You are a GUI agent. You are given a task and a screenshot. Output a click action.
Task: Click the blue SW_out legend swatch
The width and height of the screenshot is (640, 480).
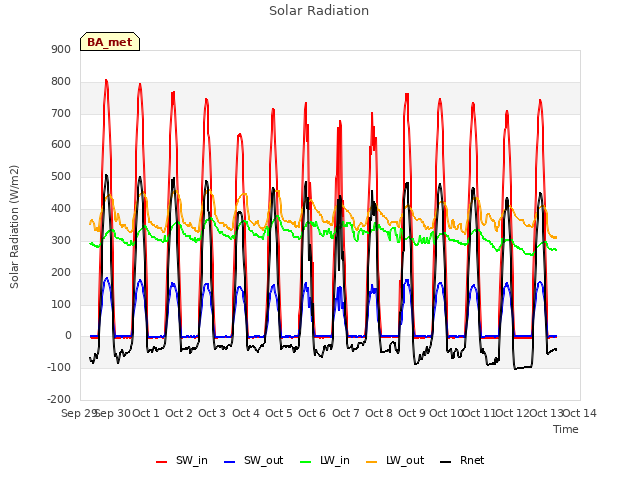230,462
